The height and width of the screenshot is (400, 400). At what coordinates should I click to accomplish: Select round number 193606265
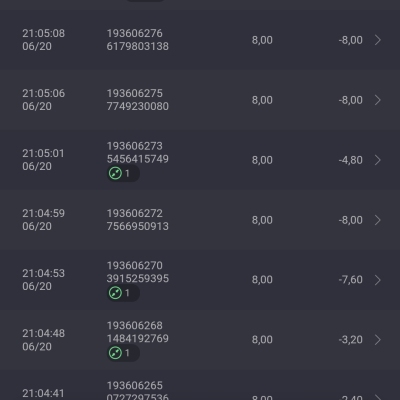pos(135,386)
